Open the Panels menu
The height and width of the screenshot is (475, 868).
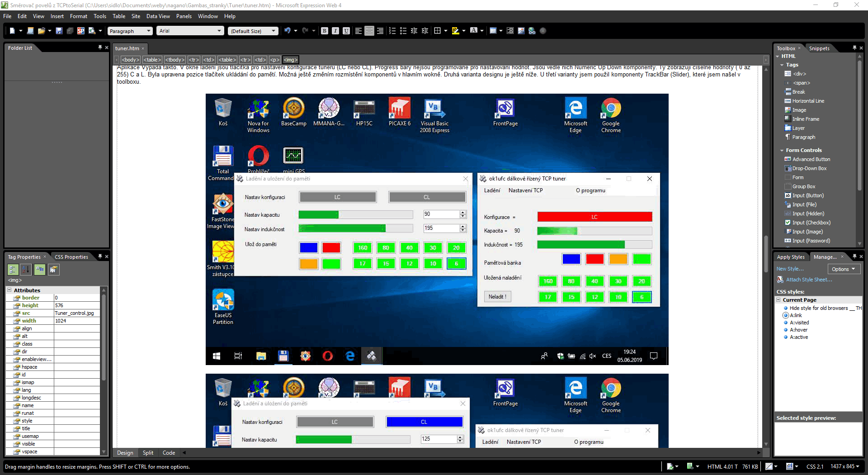(x=184, y=16)
